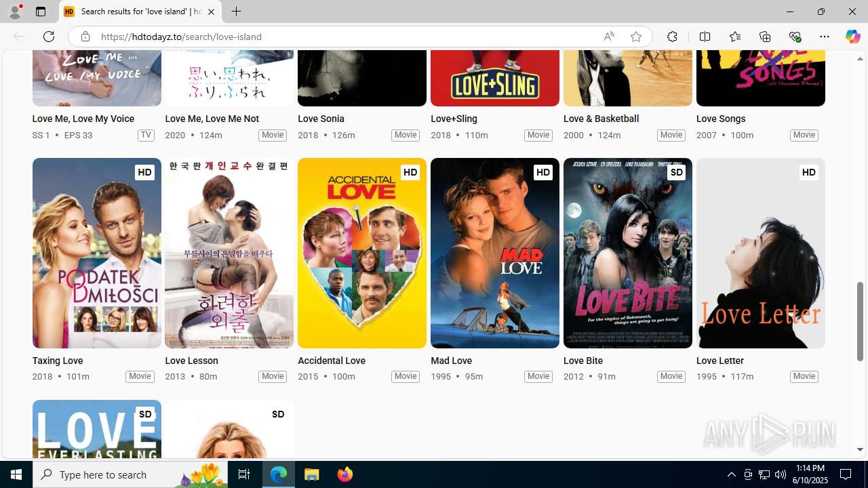Add this page to favorites star
The width and height of the screenshot is (868, 488).
(x=635, y=37)
